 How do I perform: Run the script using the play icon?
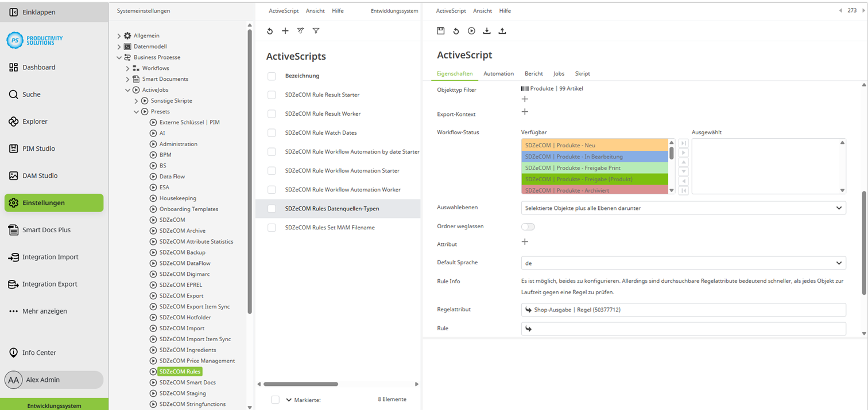click(x=471, y=31)
